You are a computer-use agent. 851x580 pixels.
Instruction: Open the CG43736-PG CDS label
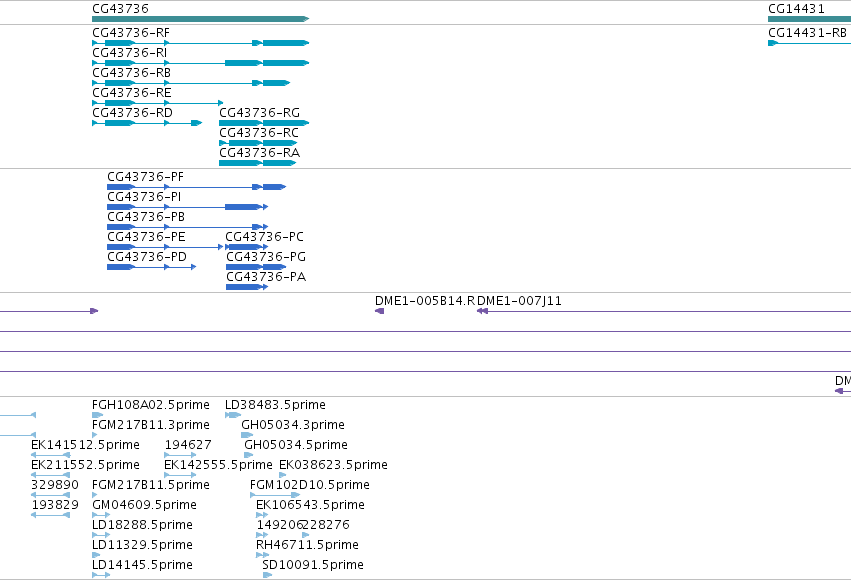pyautogui.click(x=266, y=257)
